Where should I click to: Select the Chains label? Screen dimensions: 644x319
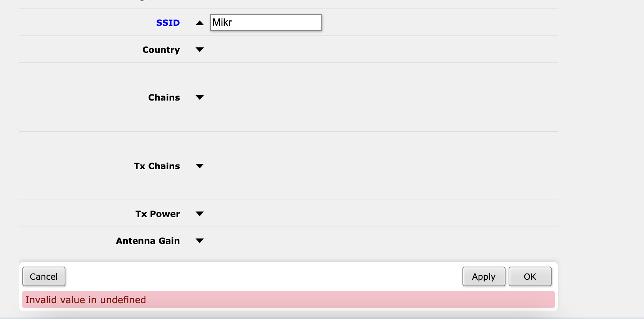point(164,97)
